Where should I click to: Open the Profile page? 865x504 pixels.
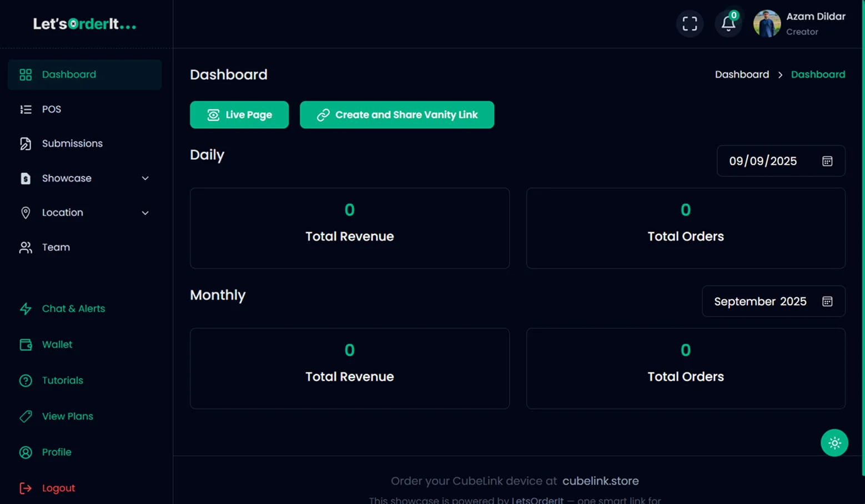pos(56,452)
